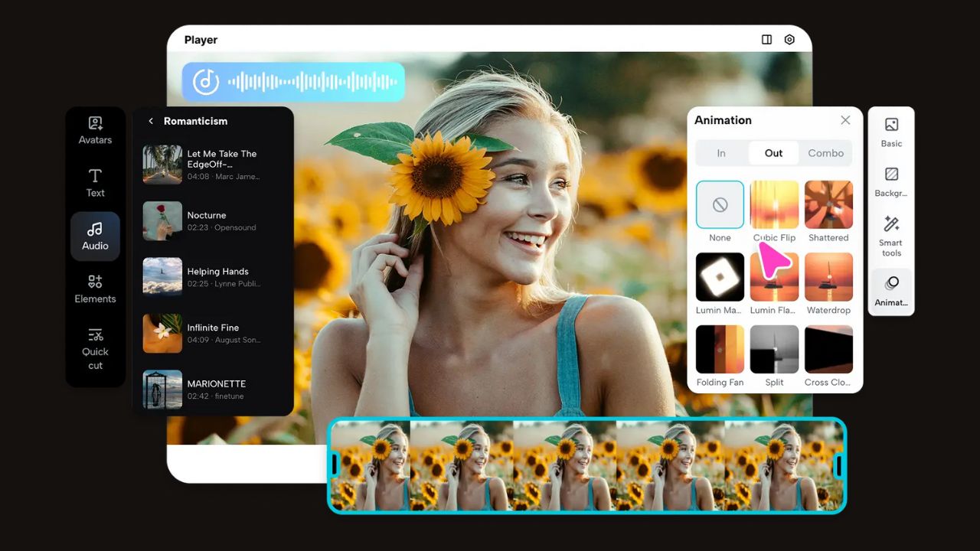Open the Basic panel on the right sidebar
This screenshot has width=980, height=551.
890,132
